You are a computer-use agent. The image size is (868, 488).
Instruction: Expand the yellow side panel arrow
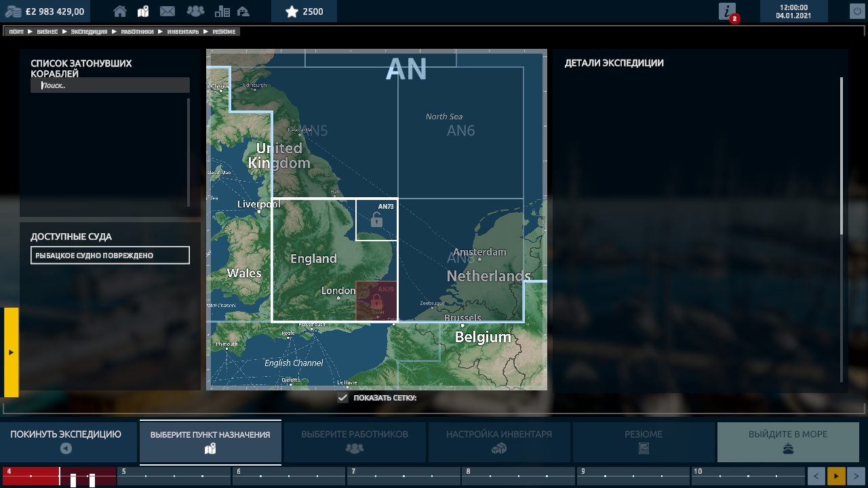coord(11,352)
